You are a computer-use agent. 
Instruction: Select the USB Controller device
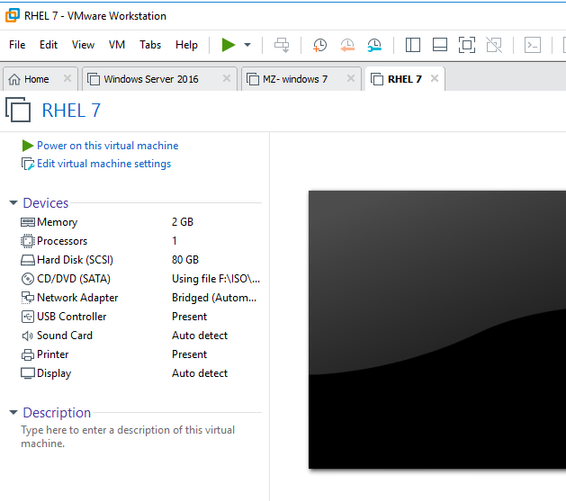(x=141, y=317)
